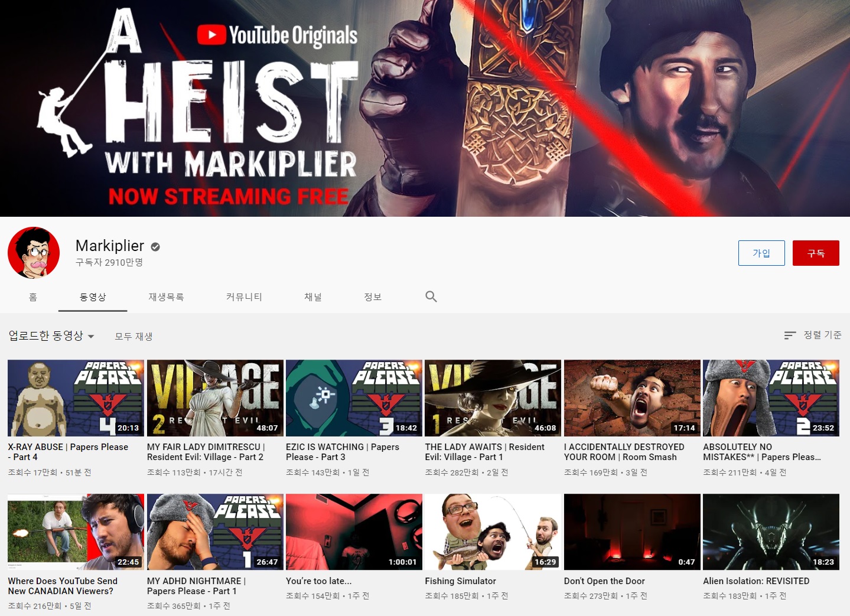The image size is (850, 616).
Task: Click the Fishing Simulator title text
Action: (x=461, y=581)
